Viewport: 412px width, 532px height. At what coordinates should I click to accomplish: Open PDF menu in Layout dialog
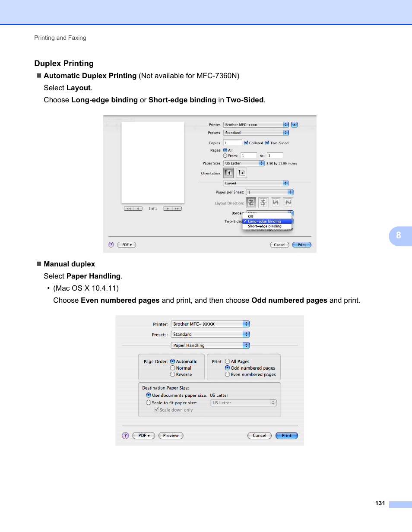(127, 245)
